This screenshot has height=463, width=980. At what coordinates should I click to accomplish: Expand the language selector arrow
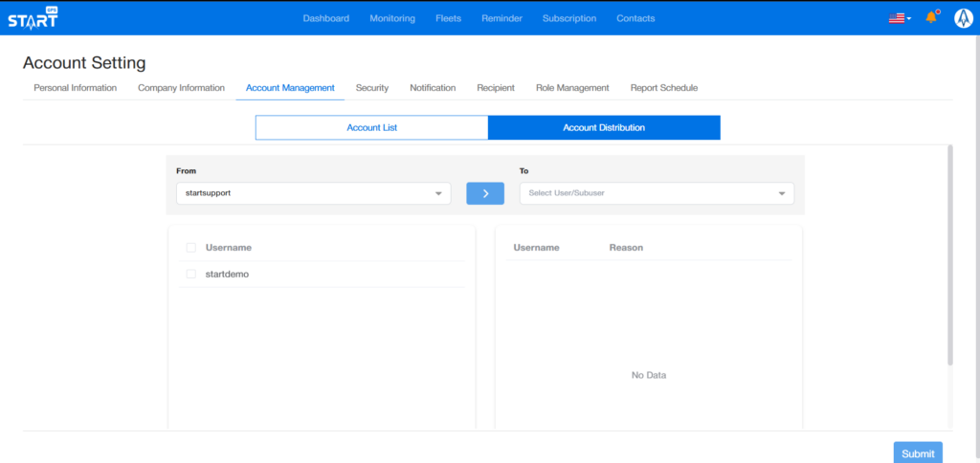click(x=909, y=18)
